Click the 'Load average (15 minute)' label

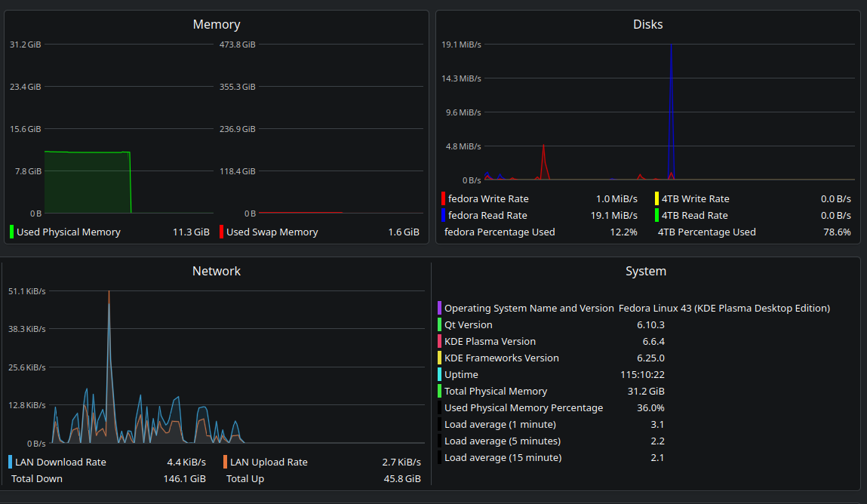tap(503, 457)
